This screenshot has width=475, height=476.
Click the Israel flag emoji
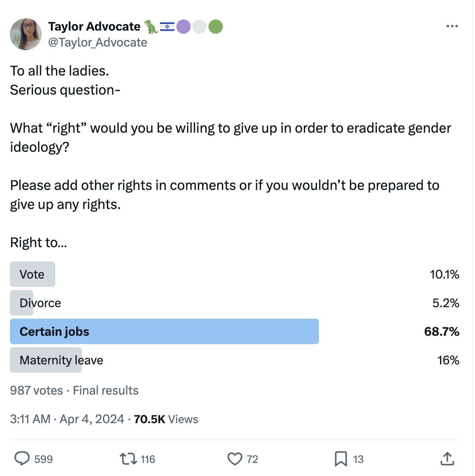coord(167,27)
